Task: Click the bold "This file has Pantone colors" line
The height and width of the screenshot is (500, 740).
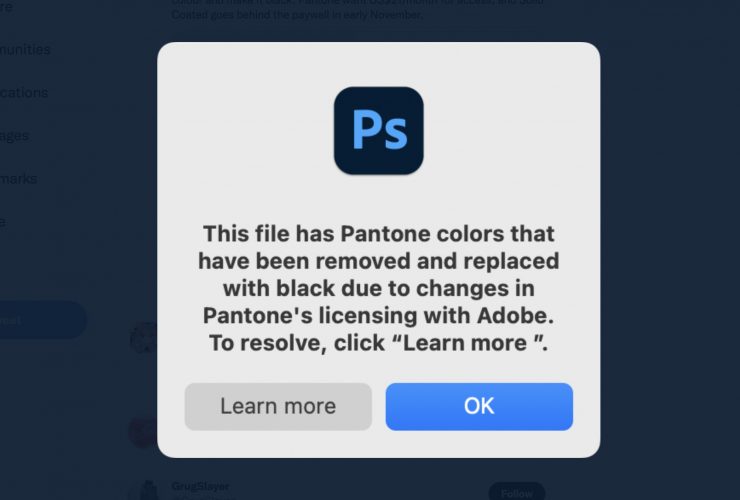Action: pyautogui.click(x=378, y=234)
